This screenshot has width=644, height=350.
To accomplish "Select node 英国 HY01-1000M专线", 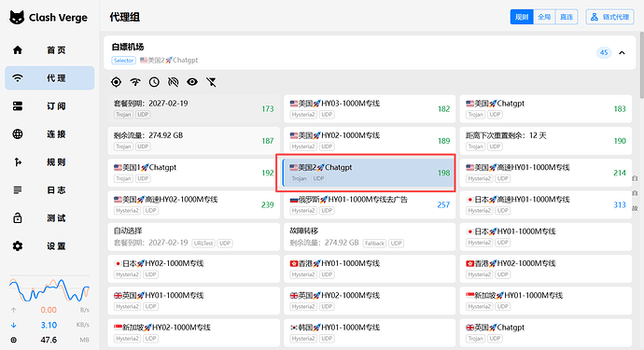I will click(193, 301).
